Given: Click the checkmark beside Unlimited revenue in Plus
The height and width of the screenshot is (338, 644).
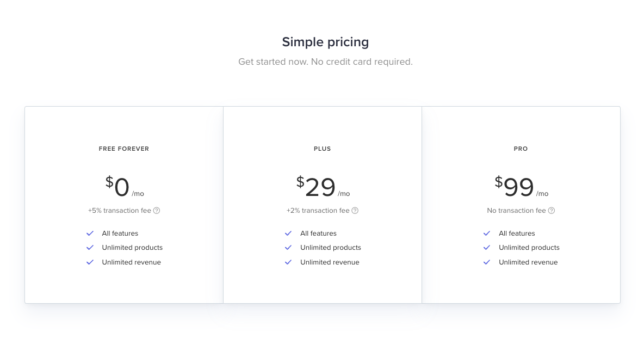Looking at the screenshot, I should 288,262.
